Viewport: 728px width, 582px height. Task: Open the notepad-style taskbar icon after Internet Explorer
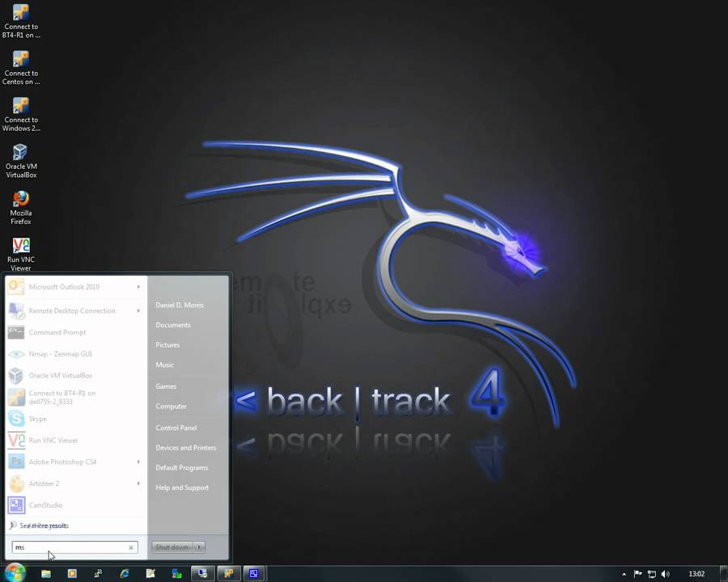click(150, 574)
